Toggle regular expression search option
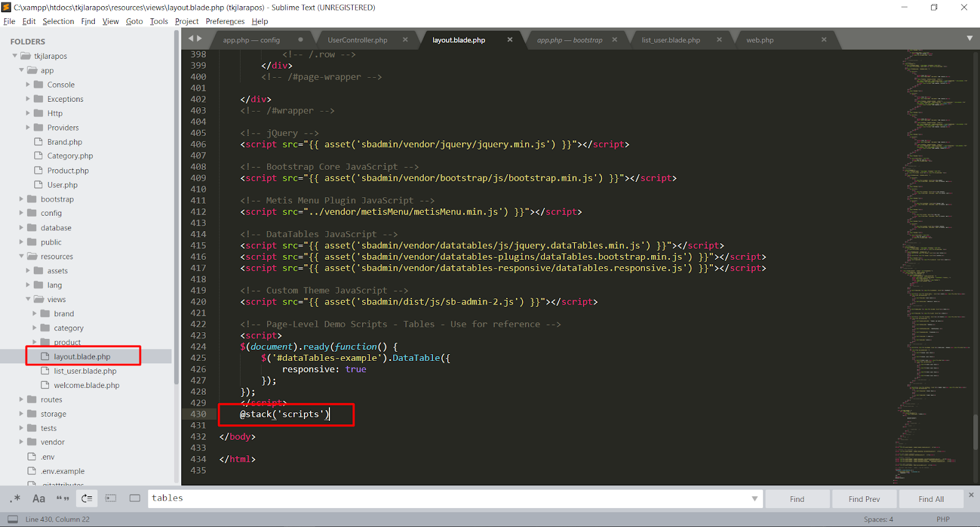The height and width of the screenshot is (527, 980). point(15,498)
